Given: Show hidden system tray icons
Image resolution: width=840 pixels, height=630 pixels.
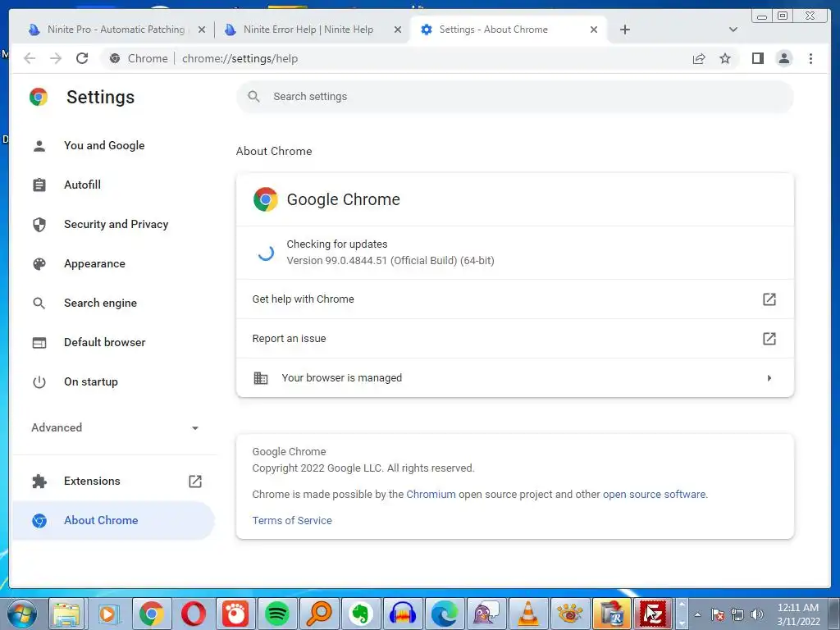Looking at the screenshot, I should [697, 614].
